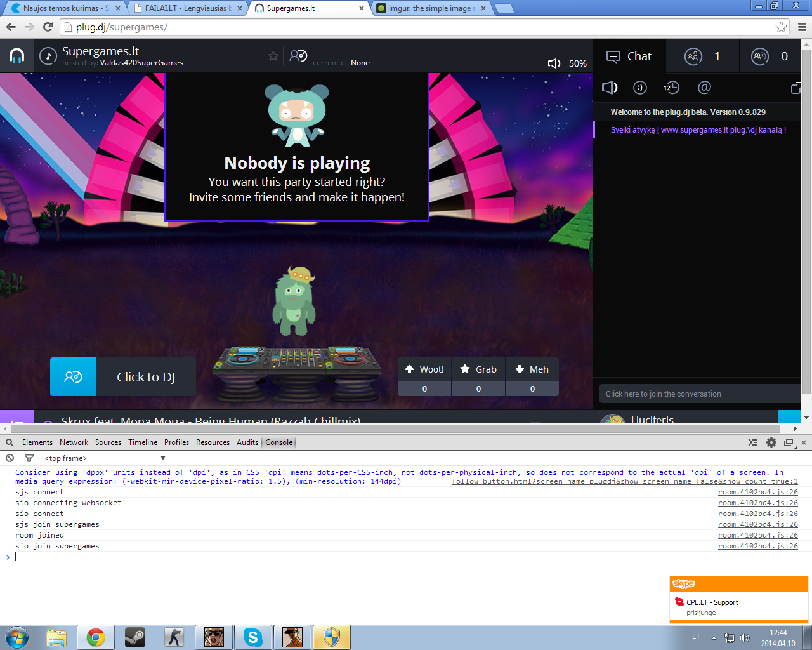
Task: Pop out the chat window icon
Action: [796, 88]
